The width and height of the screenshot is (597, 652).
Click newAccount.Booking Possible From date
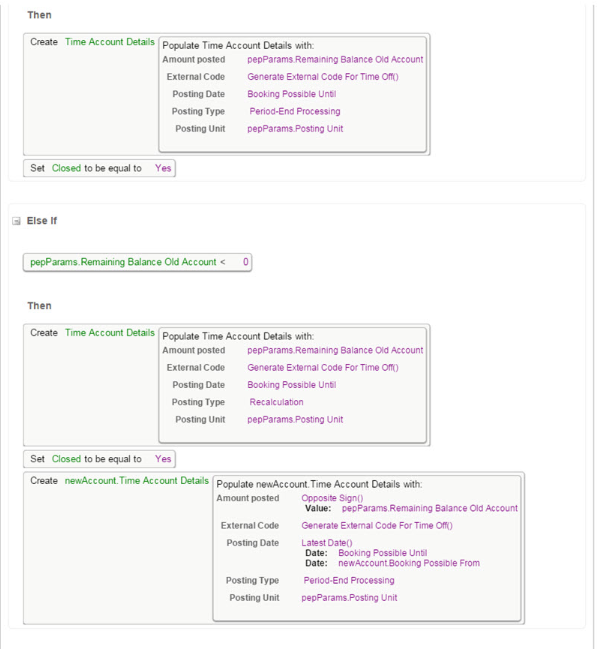[x=409, y=563]
